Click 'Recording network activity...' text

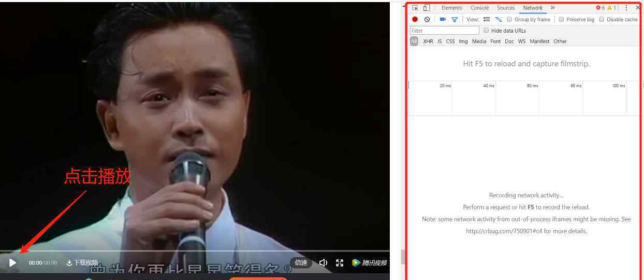click(x=526, y=195)
